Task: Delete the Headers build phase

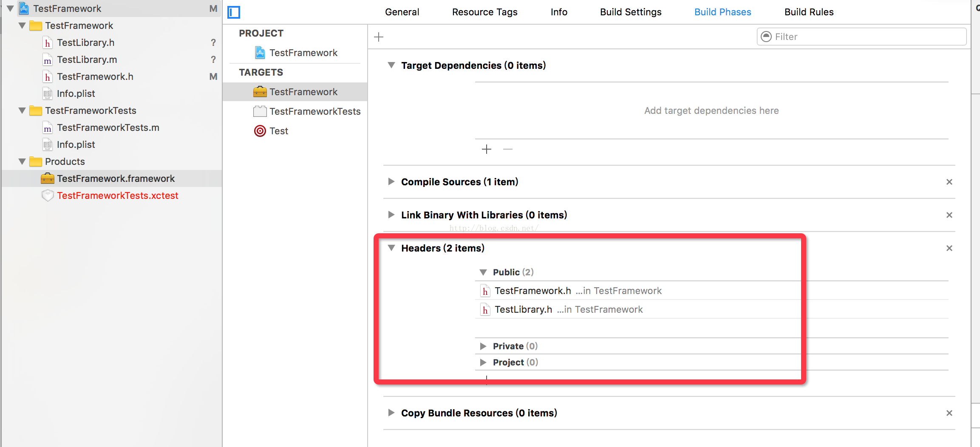Action: coord(949,248)
